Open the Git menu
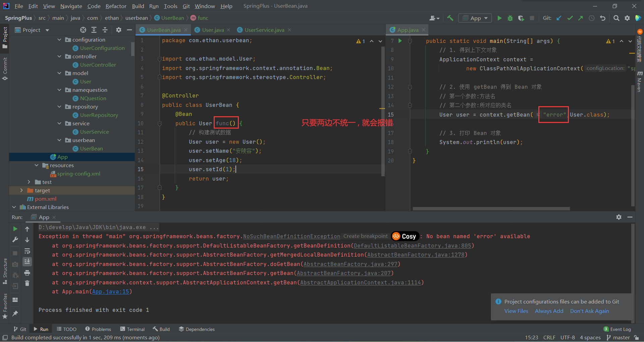 coord(186,6)
